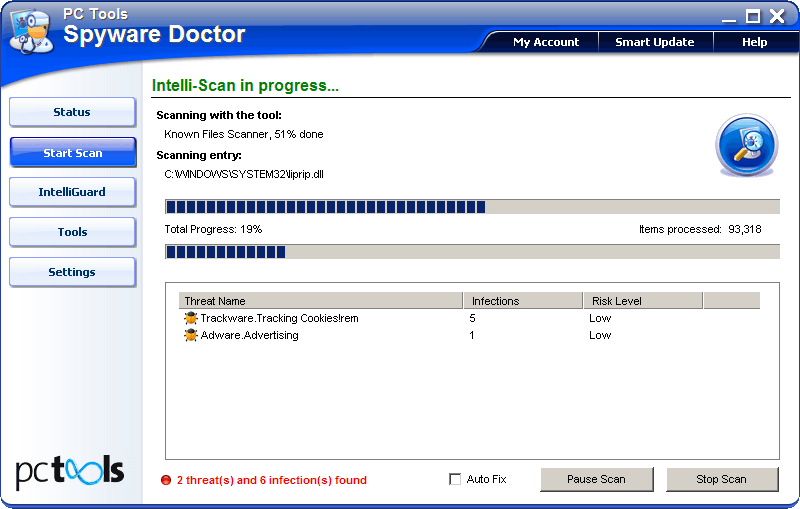Sort by the Infections column header
800x509 pixels.
click(x=523, y=301)
